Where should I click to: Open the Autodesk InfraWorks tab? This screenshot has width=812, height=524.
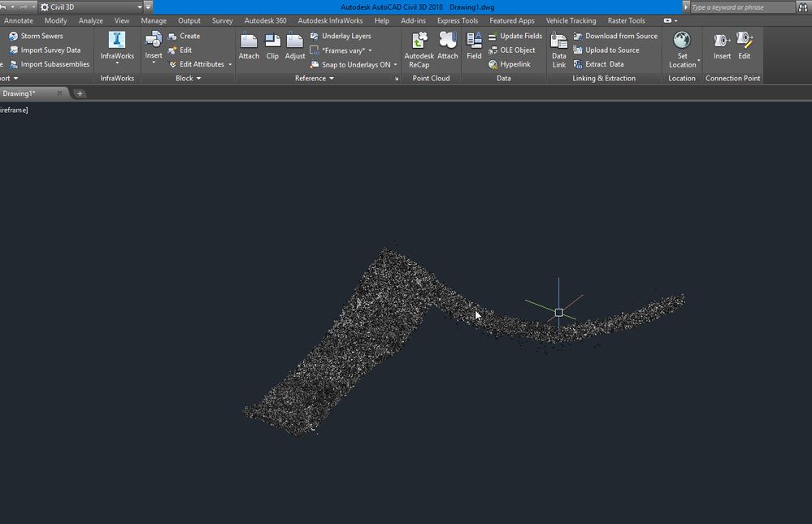[x=330, y=20]
